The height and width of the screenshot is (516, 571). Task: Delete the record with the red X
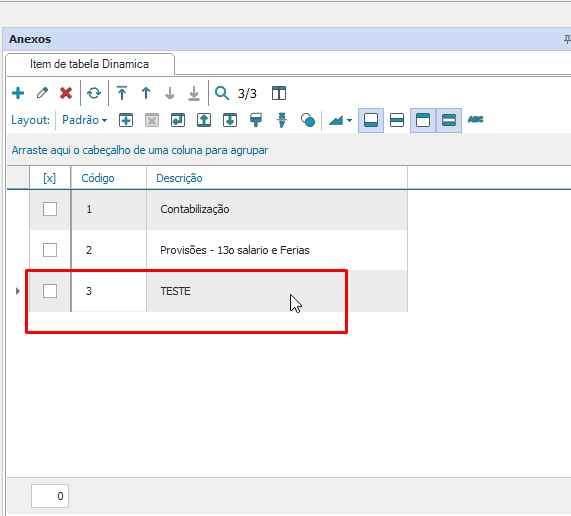[x=66, y=93]
